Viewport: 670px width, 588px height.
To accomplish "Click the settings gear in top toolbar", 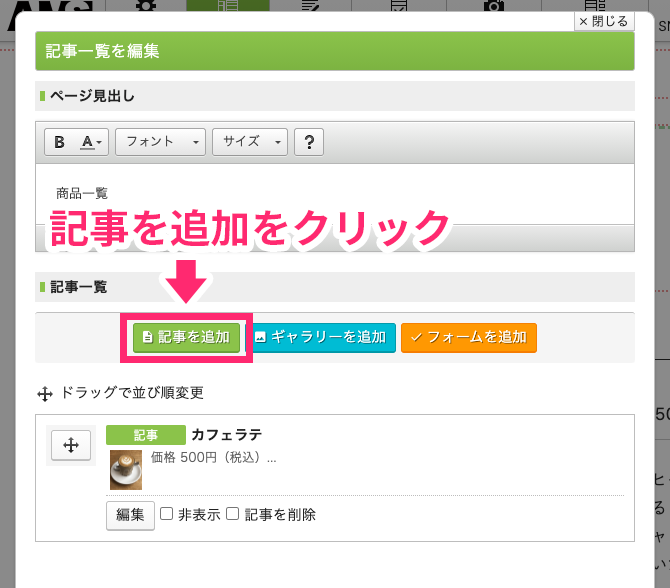I will 146,7.
